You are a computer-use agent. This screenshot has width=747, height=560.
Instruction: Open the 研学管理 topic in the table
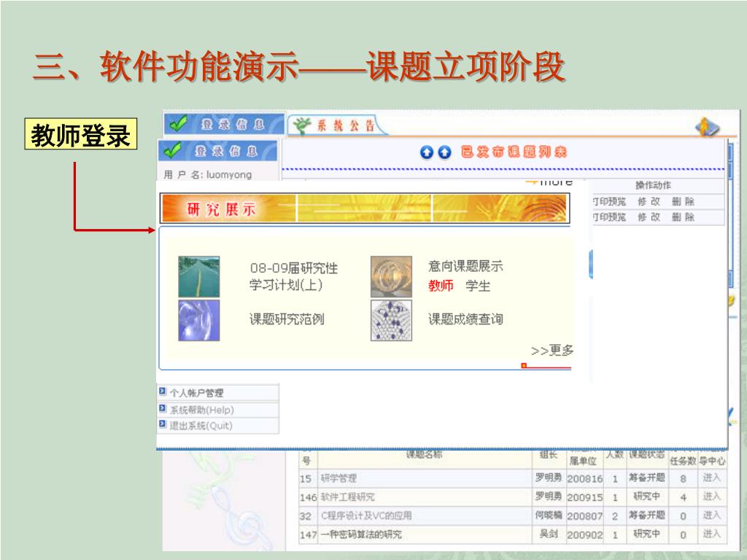(x=338, y=478)
